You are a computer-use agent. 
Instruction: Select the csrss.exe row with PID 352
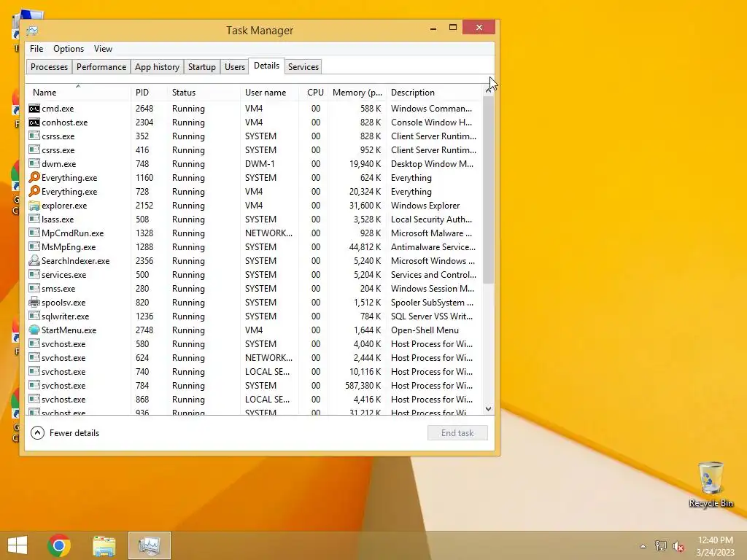tap(255, 136)
